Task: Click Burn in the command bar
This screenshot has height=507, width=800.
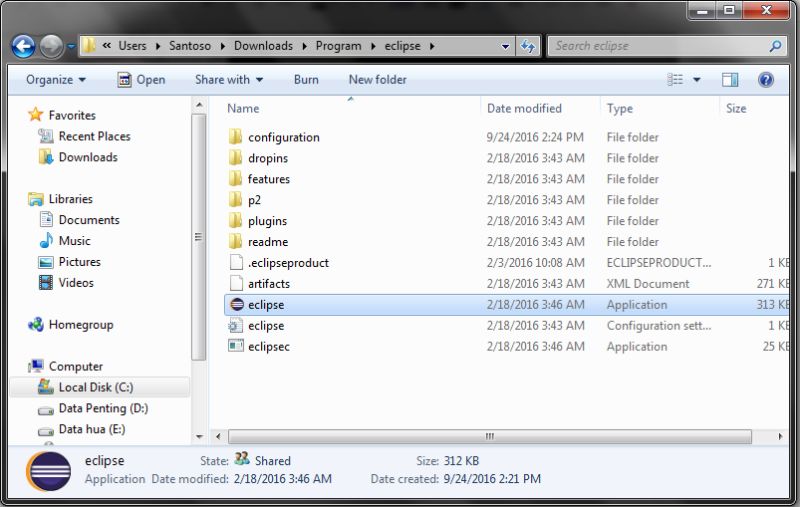Action: click(306, 80)
